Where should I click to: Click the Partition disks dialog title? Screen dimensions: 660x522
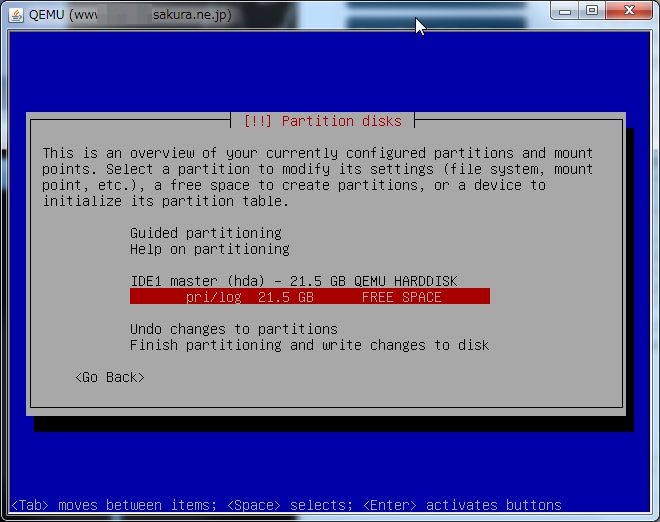tap(323, 121)
